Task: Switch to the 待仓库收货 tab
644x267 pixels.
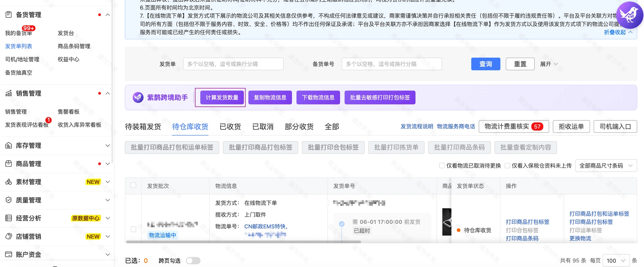Action: tap(190, 126)
